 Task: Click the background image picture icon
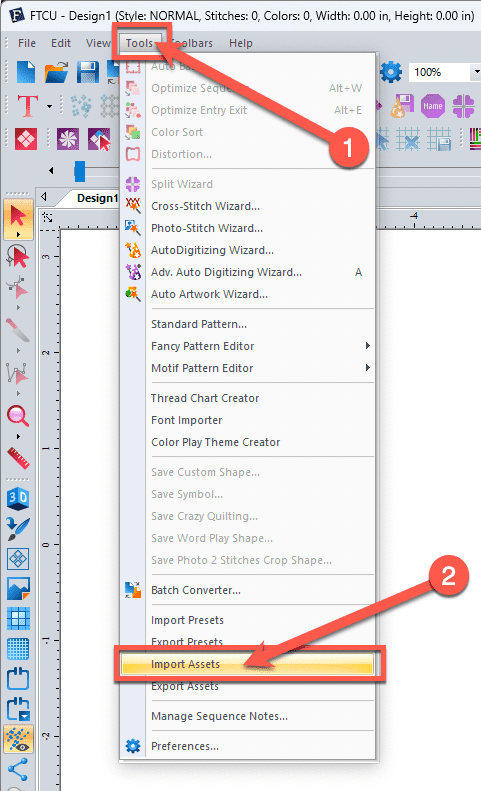coord(18,589)
